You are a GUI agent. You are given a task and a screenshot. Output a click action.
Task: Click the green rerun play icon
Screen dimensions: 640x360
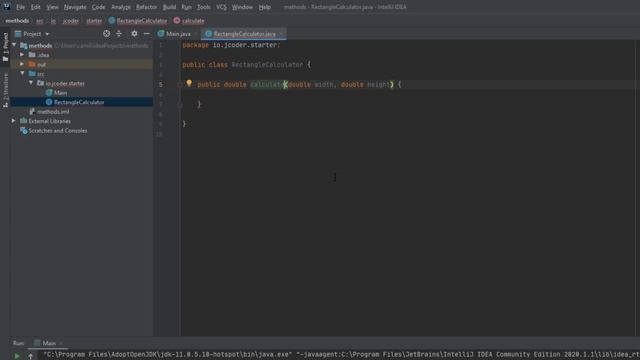click(17, 356)
